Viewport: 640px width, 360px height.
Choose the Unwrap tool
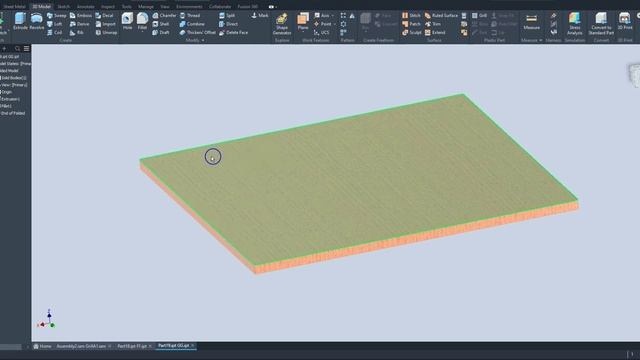tap(106, 32)
